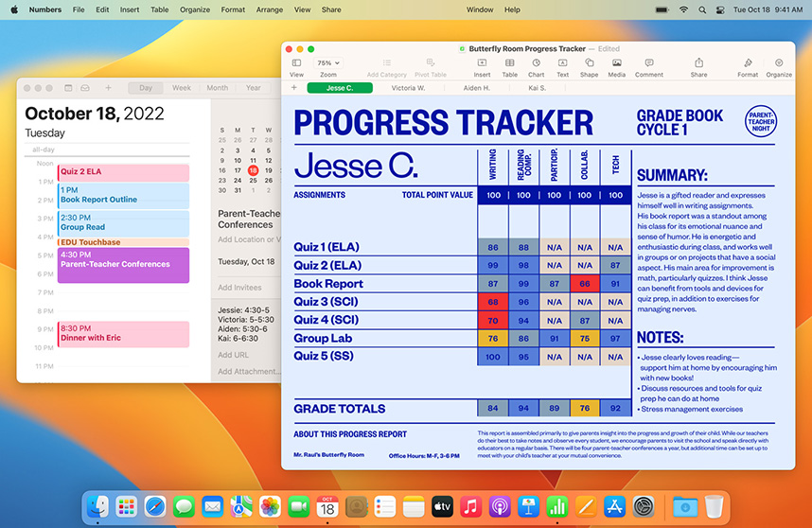Select the Dinner with Eric calendar event
The height and width of the screenshot is (528, 812).
[123, 334]
